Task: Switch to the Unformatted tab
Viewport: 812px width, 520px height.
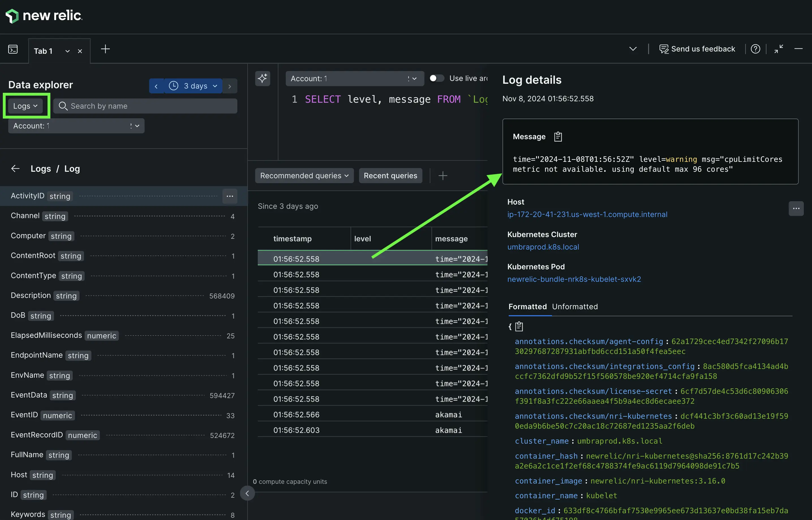Action: point(575,307)
